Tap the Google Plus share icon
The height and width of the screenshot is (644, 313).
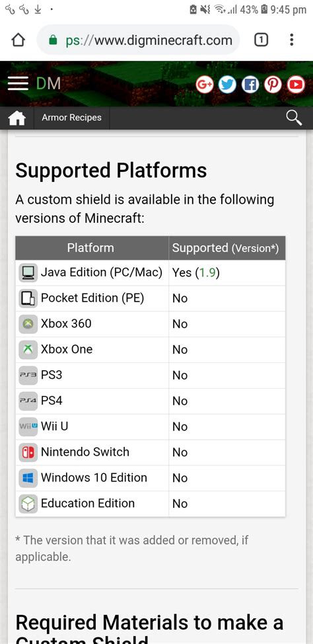(x=204, y=85)
